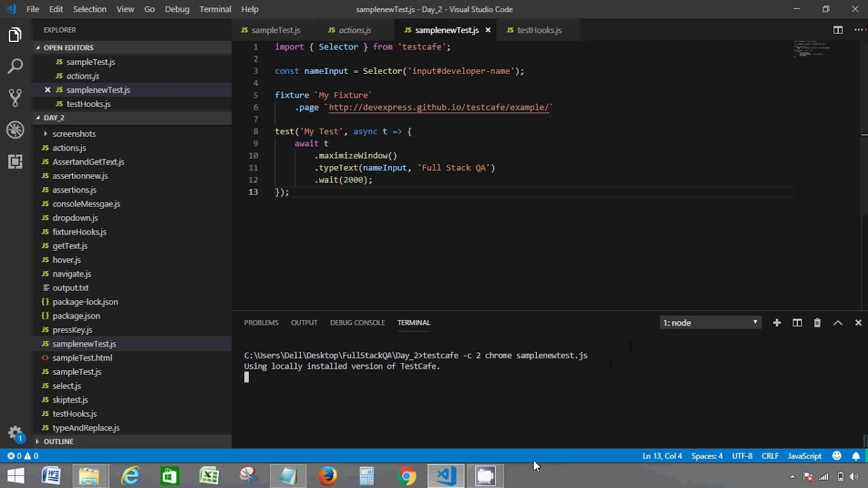
Task: Open the Manage gear menu
Action: [15, 434]
